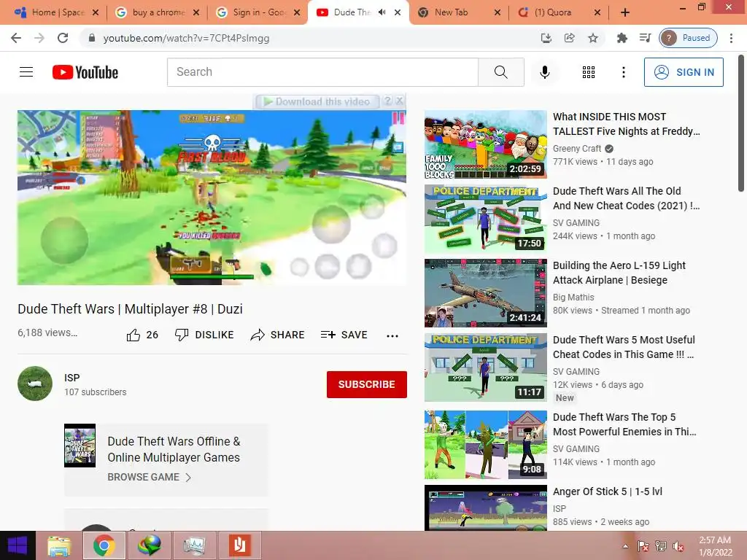747x560 pixels.
Task: Share this page icon in address bar
Action: tap(569, 38)
